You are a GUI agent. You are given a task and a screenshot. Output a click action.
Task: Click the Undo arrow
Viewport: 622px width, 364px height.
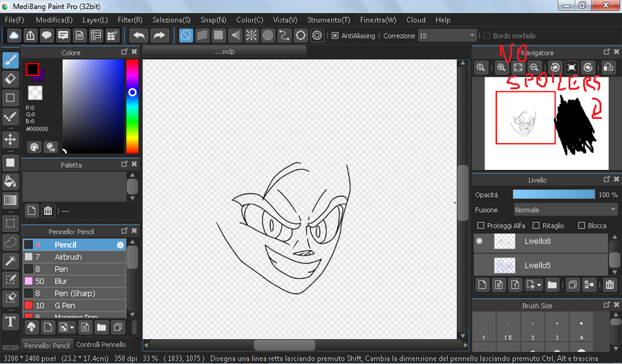point(139,36)
